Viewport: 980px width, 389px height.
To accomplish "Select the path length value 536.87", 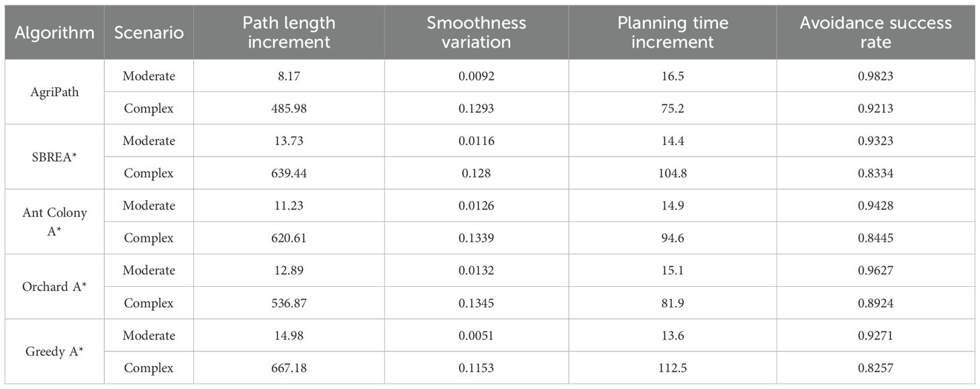I will coord(289,303).
